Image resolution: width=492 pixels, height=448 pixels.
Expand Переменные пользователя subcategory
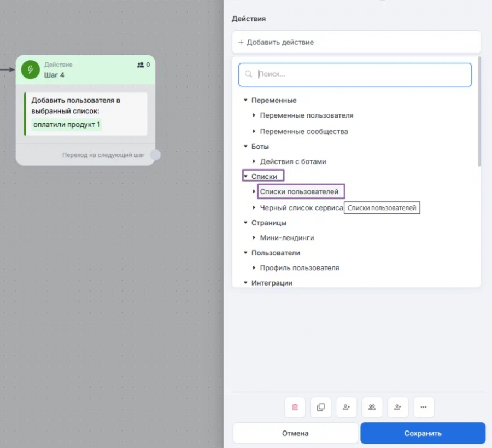click(x=254, y=115)
